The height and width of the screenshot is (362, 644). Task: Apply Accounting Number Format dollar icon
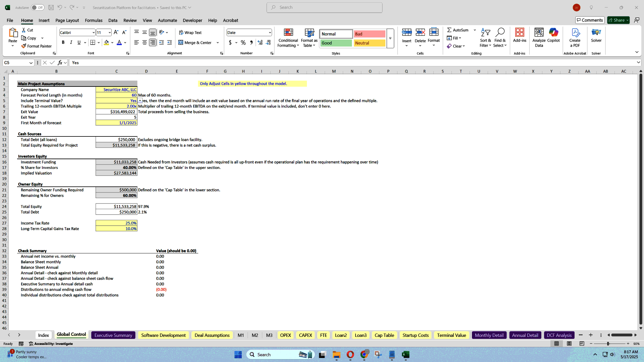click(230, 43)
